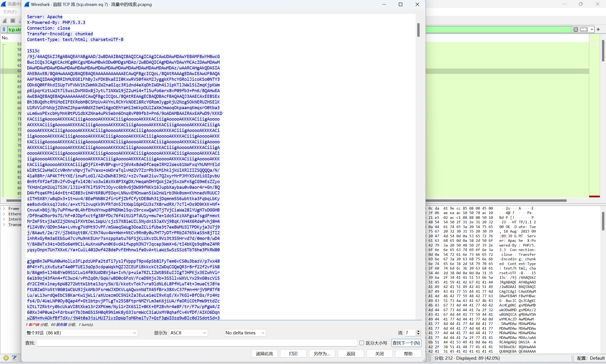Click the 关闭 close button in dialog
Image resolution: width=606 pixels, height=364 pixels.
[379, 354]
